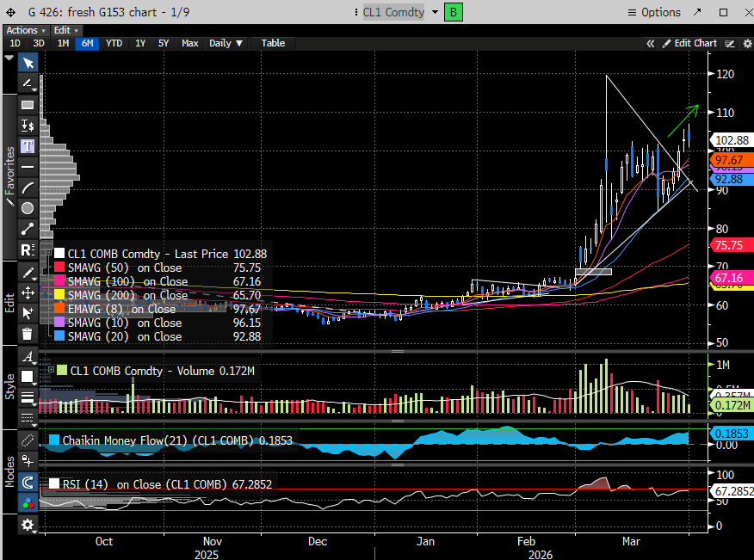The width and height of the screenshot is (754, 560).
Task: Toggle the RGB color mode button
Action: (28, 503)
